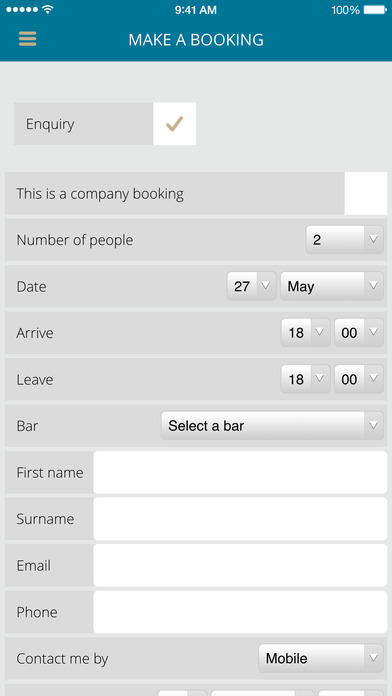
Task: Tap the battery icon in status bar
Action: pos(375,10)
